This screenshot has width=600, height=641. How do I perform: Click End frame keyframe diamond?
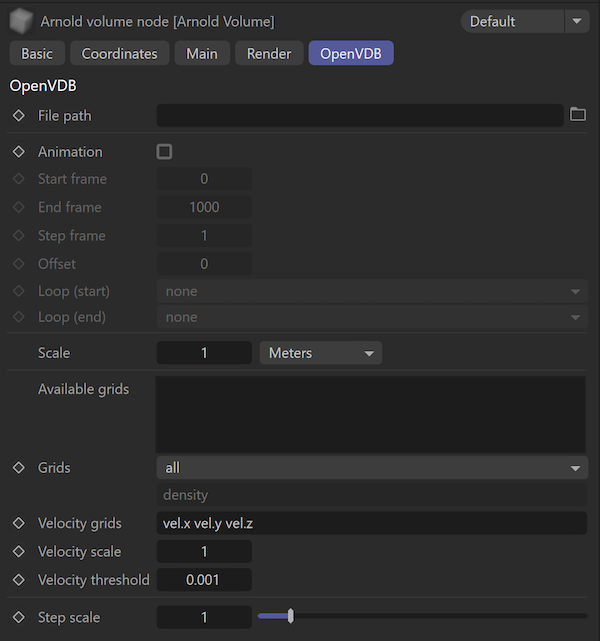(19, 207)
